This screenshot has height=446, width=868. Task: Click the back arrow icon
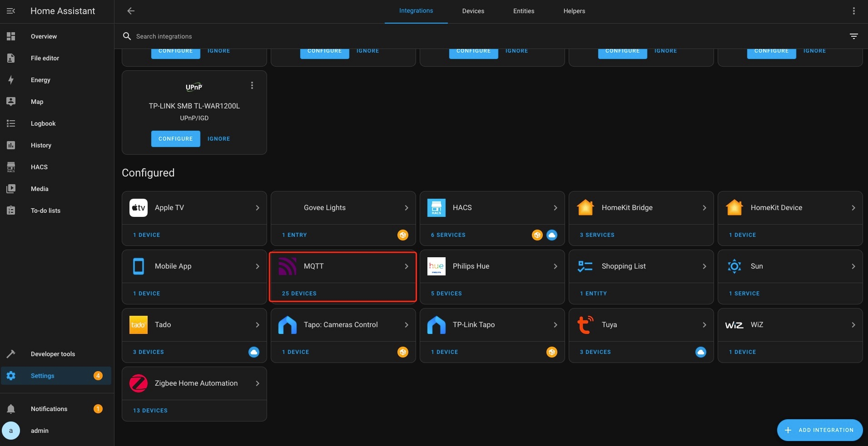coord(131,11)
